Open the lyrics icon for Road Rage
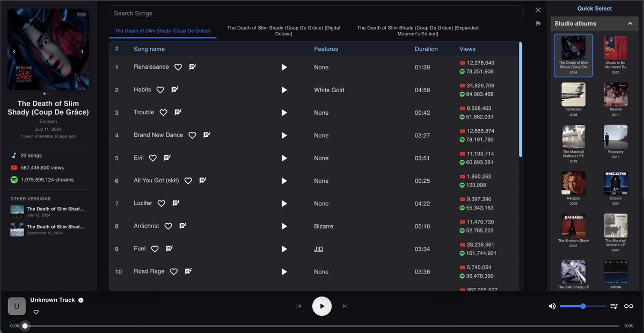 tap(188, 271)
